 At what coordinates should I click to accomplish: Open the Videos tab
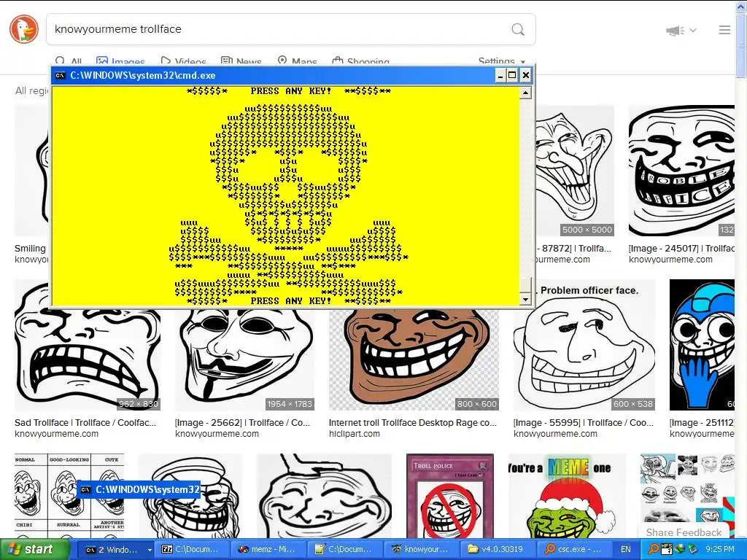[x=183, y=61]
